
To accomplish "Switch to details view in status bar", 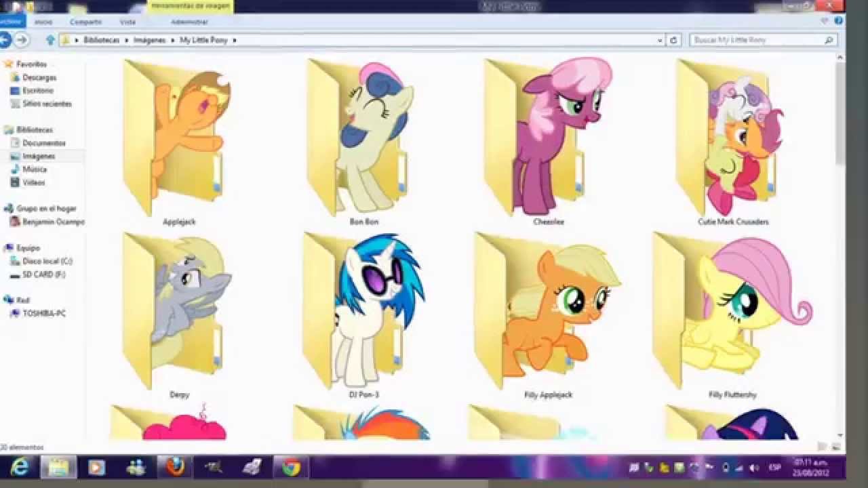I will point(823,447).
